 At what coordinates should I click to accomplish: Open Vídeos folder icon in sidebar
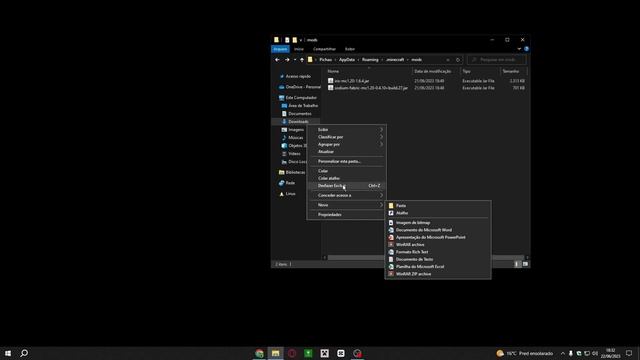(284, 154)
